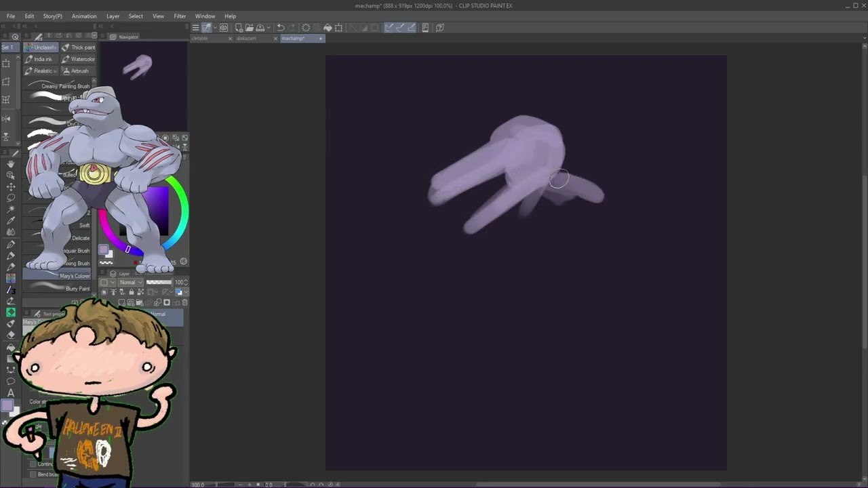868x488 pixels.
Task: Click the Help question mark icon
Action: point(440,28)
